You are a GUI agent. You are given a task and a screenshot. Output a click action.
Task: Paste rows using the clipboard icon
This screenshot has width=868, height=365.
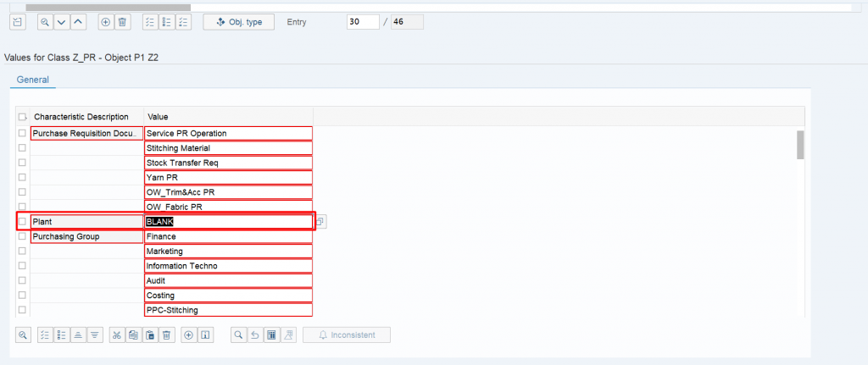click(x=150, y=335)
